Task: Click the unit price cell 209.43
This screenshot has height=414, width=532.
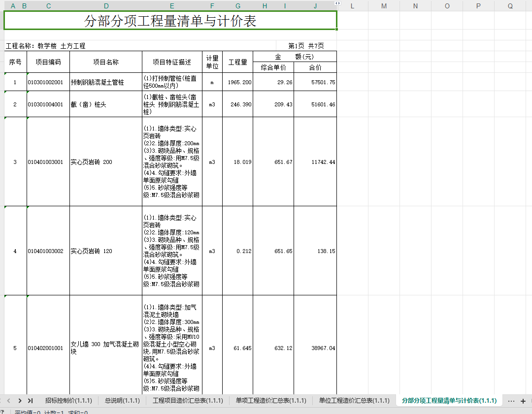Action: (x=273, y=104)
